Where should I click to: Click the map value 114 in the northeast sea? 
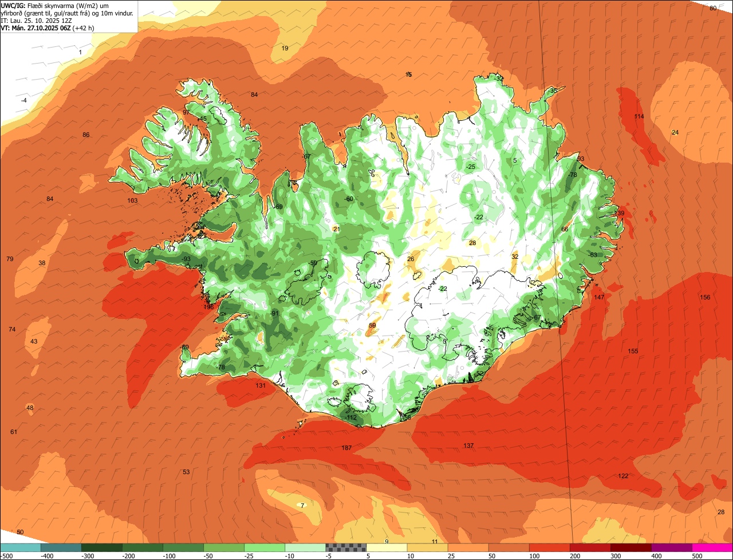[639, 116]
